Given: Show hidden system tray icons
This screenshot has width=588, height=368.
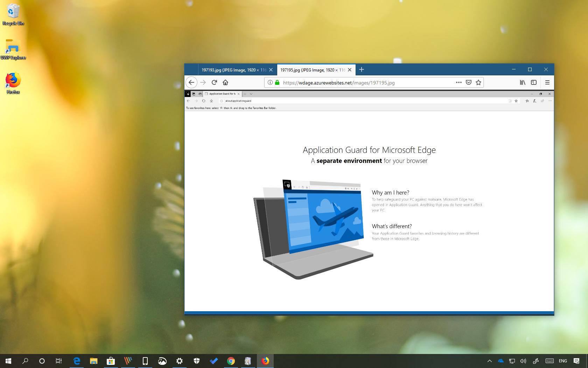Looking at the screenshot, I should click(x=489, y=361).
